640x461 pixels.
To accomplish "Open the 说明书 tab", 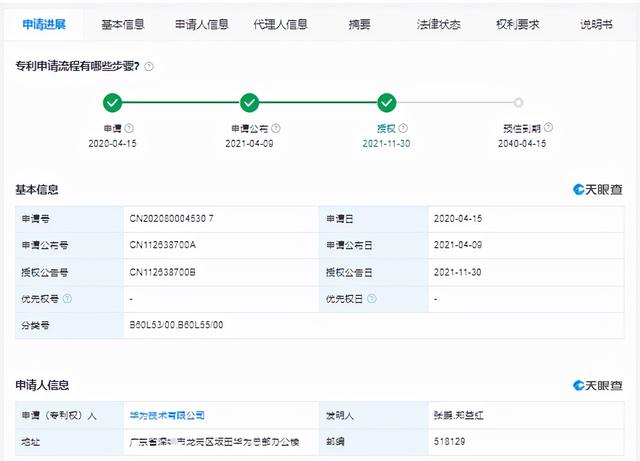I will pos(596,24).
